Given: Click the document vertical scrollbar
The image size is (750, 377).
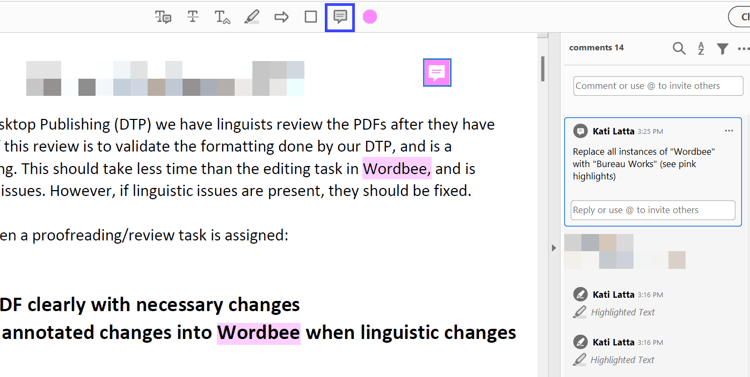Looking at the screenshot, I should click(x=543, y=68).
